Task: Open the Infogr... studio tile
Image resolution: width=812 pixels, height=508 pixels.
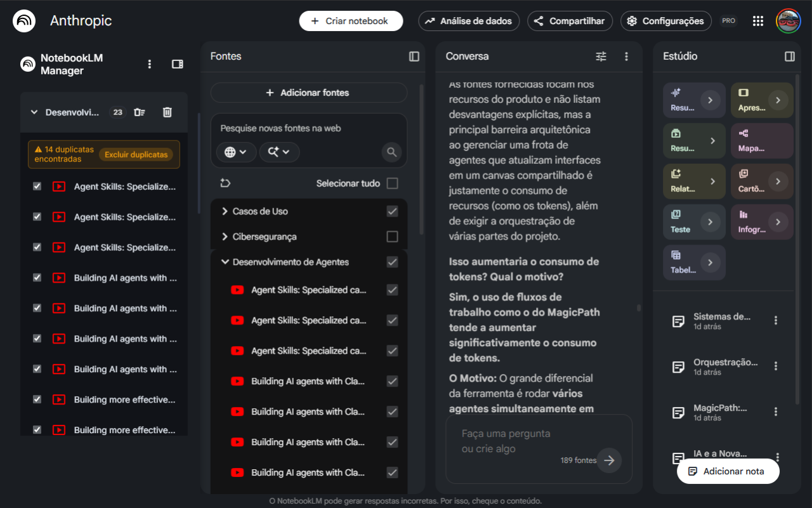Action: (762, 222)
